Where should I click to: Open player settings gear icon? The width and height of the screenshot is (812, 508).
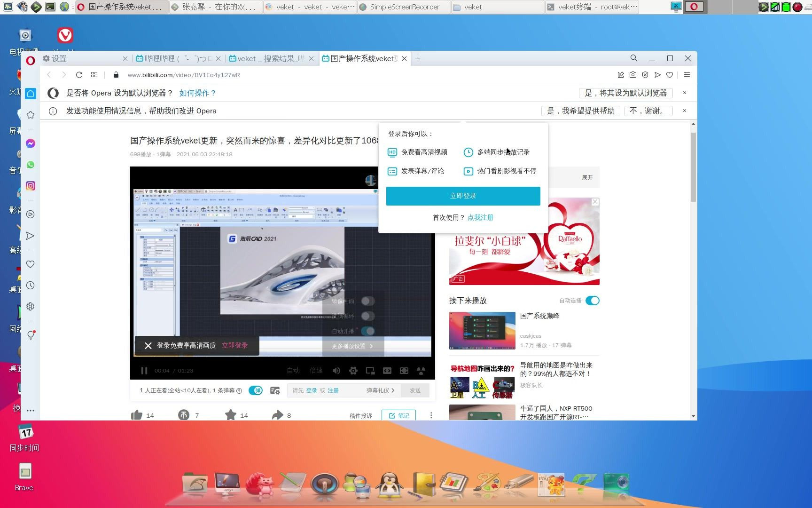pos(353,371)
